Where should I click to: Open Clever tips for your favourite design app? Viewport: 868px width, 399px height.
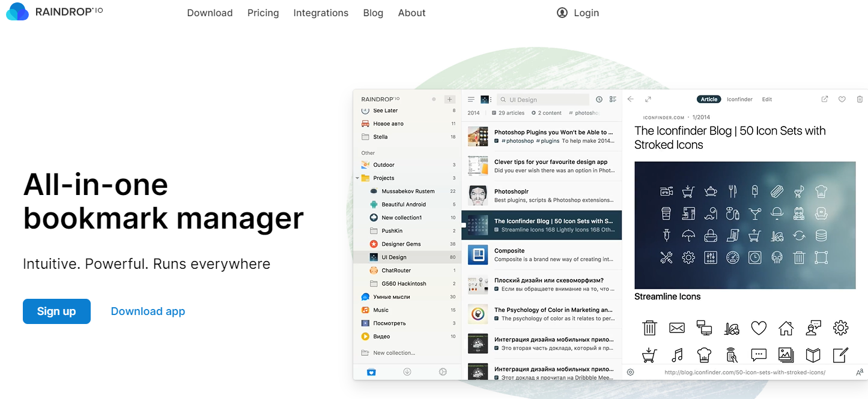[541, 166]
